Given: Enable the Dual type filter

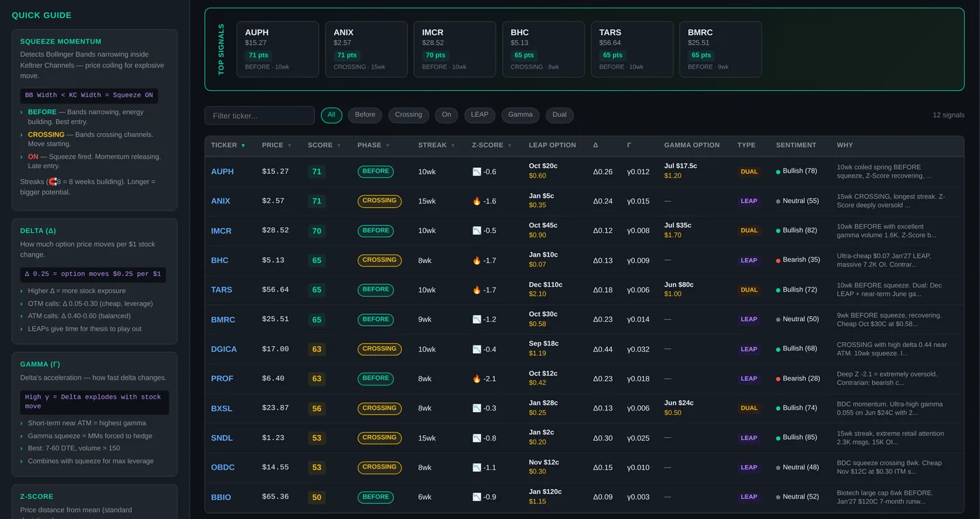Looking at the screenshot, I should click(x=560, y=115).
